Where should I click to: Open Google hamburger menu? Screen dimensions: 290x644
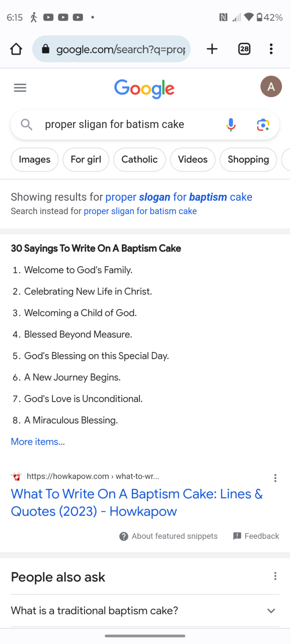click(x=20, y=88)
